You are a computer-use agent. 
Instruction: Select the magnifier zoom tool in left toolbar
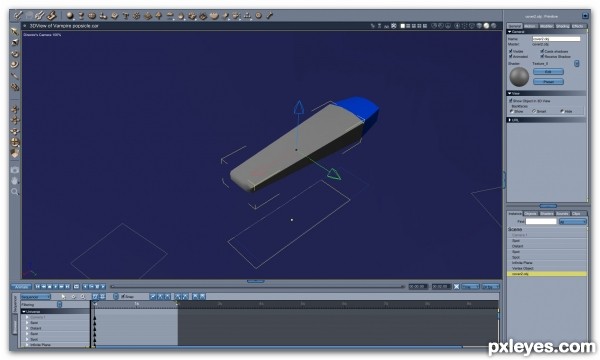15,192
